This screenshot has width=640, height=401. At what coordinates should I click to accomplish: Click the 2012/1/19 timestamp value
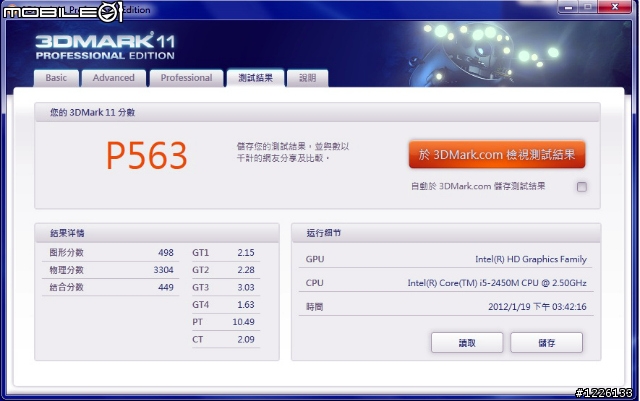coord(537,307)
